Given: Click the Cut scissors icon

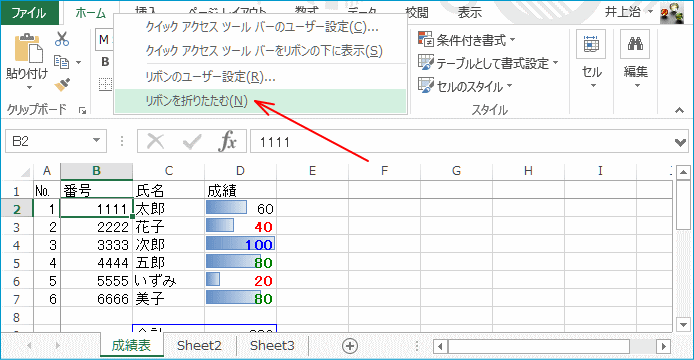Looking at the screenshot, I should point(62,39).
